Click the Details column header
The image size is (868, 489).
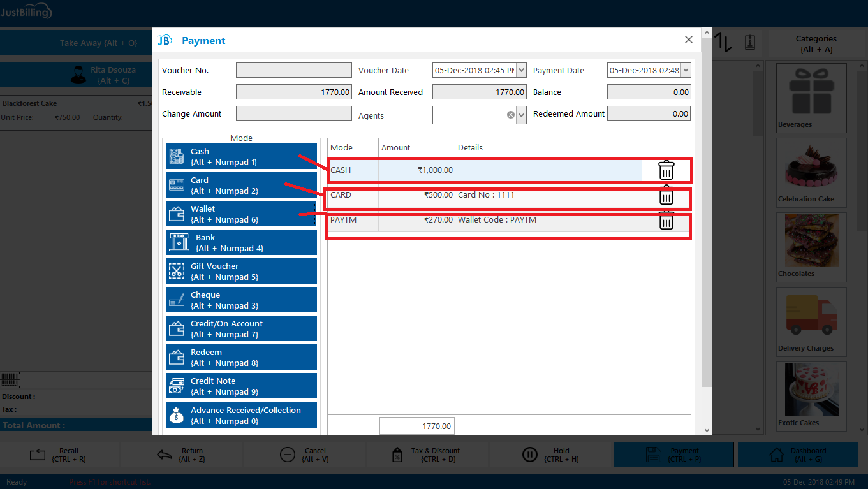(x=548, y=147)
